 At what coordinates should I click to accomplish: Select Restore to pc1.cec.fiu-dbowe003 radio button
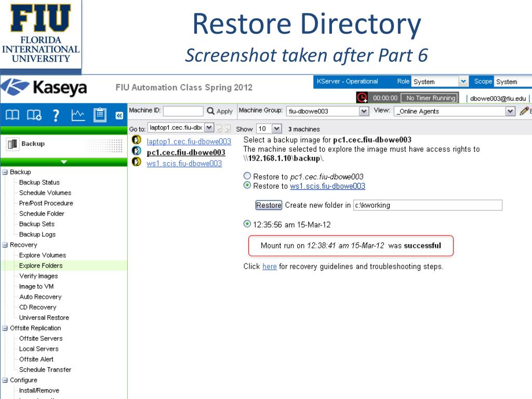[x=247, y=176]
